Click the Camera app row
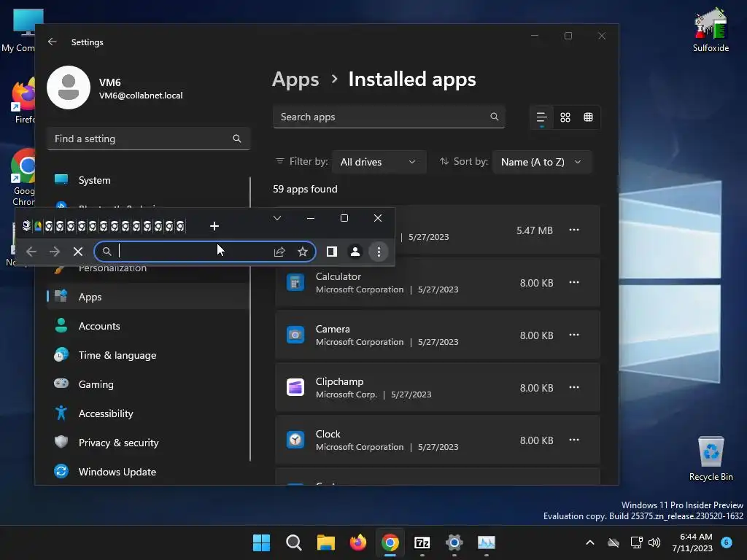 point(438,335)
